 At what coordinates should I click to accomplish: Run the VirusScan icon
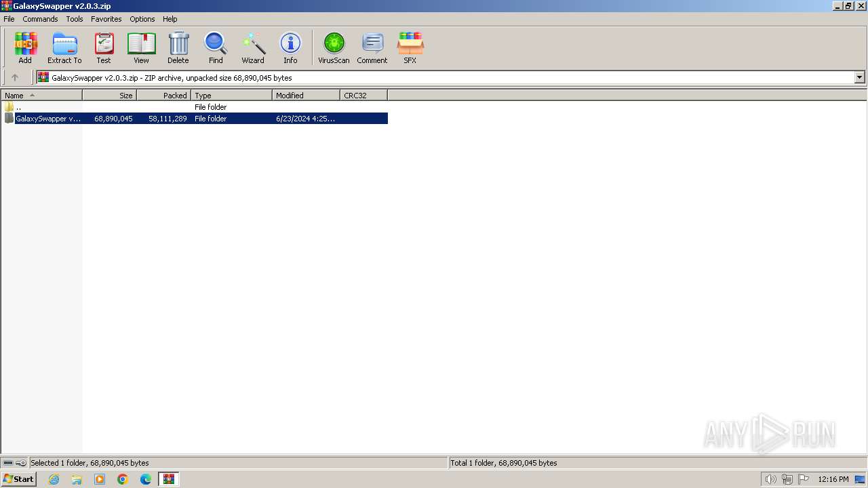[x=334, y=48]
